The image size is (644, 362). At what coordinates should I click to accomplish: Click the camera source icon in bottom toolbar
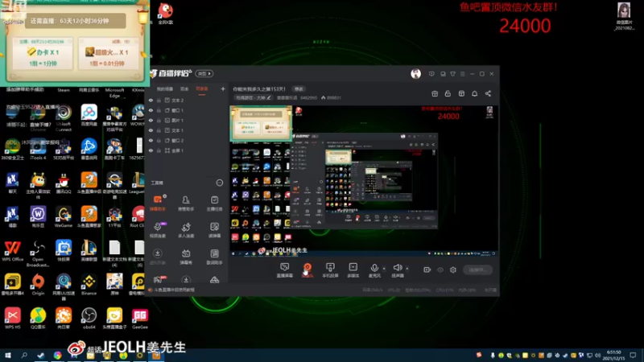coord(308,270)
